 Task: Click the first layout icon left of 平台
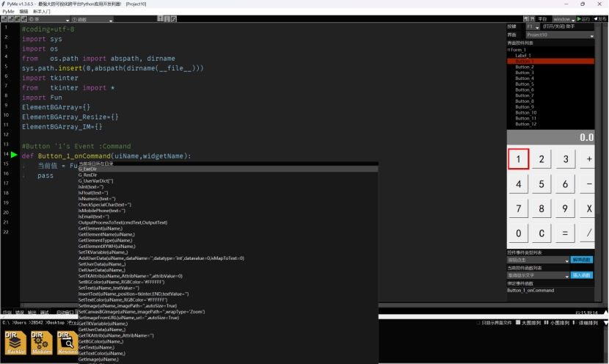tap(526, 19)
